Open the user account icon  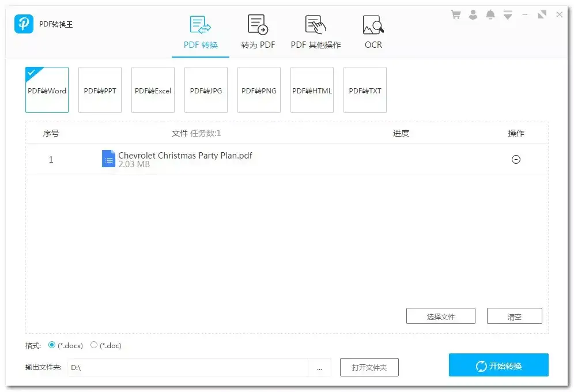click(x=473, y=14)
